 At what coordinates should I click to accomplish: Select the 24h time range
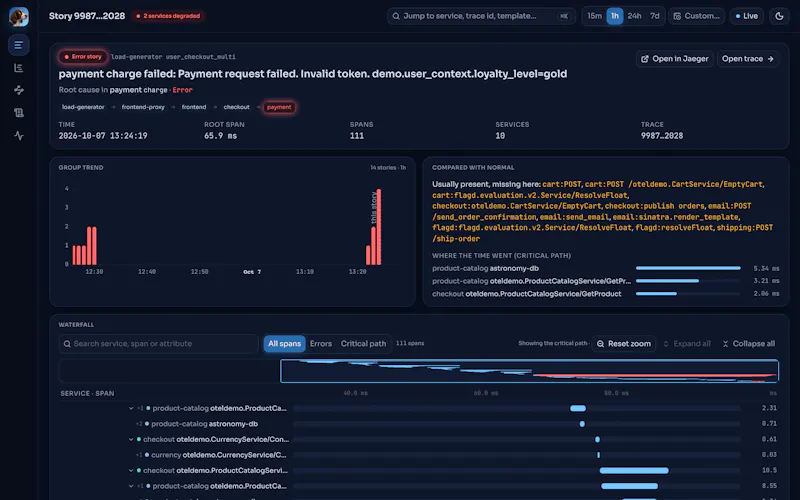[x=634, y=16]
